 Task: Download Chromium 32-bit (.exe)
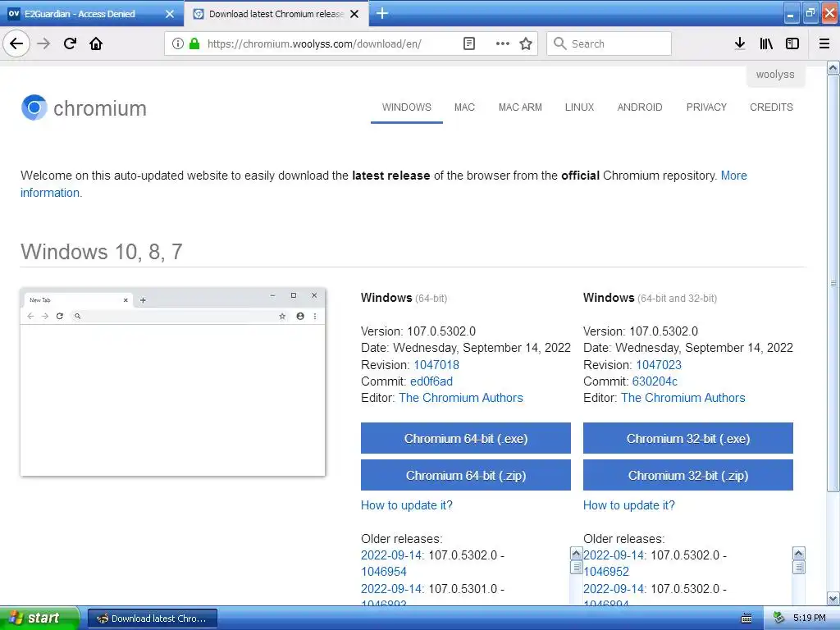coord(688,438)
